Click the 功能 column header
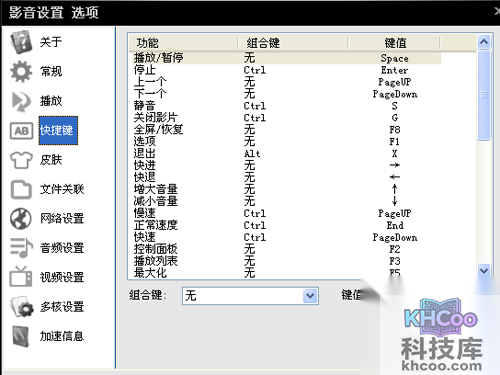 tap(183, 43)
